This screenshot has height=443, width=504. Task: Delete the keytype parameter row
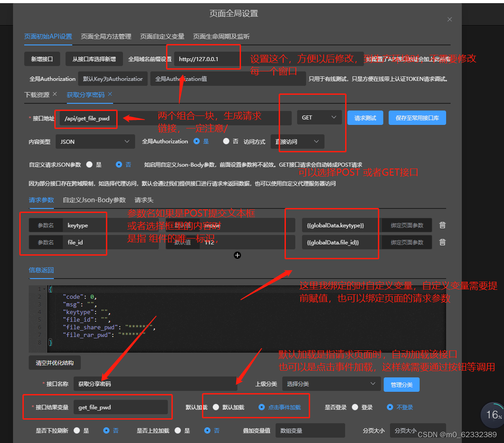pos(442,225)
